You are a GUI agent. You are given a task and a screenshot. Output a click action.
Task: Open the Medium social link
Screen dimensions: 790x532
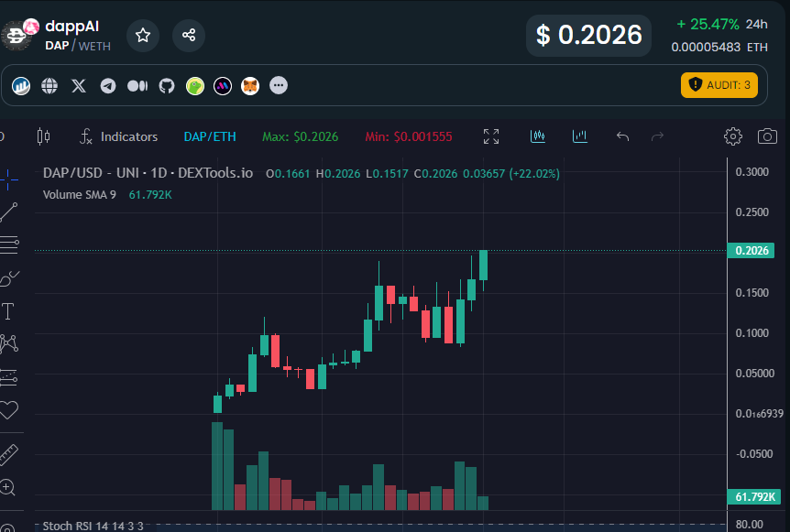(137, 86)
